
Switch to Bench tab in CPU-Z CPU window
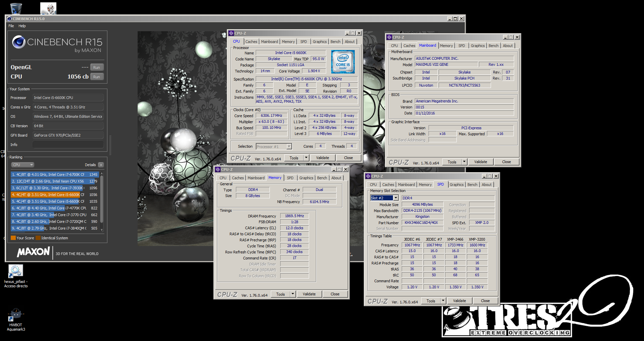point(335,42)
